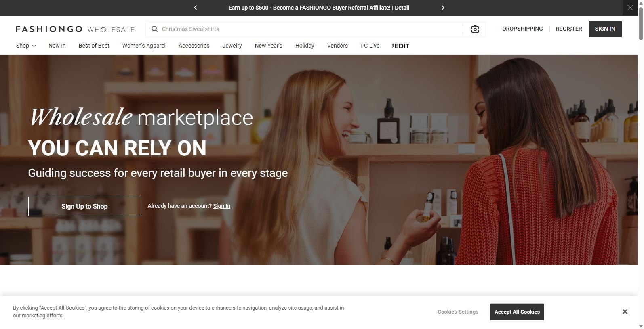Open the Dropshipping link
644x329 pixels.
[522, 29]
